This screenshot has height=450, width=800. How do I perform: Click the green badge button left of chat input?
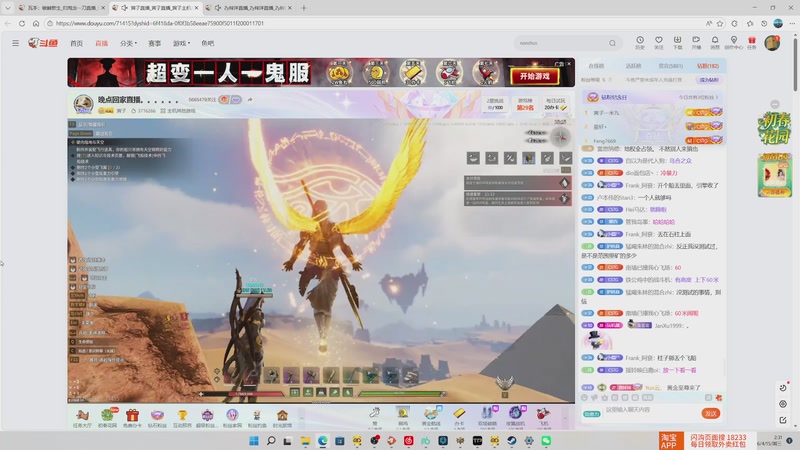point(592,414)
